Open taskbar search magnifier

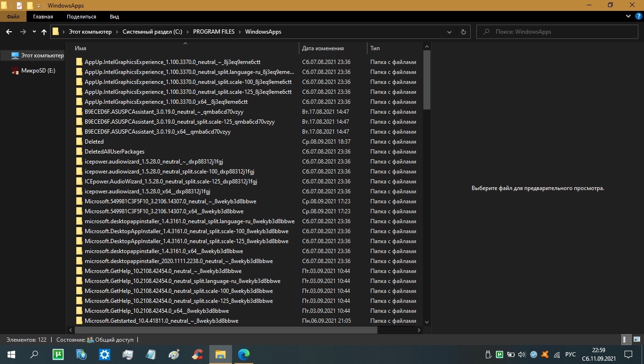(x=34, y=354)
